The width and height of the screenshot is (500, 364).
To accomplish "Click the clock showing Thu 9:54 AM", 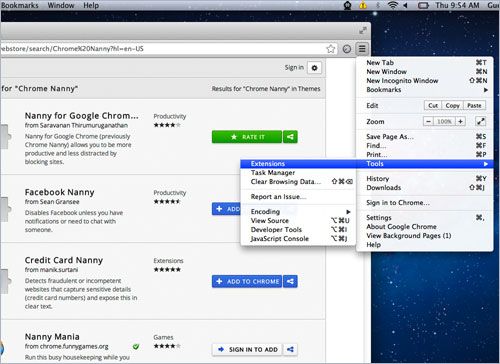I will 457,5.
